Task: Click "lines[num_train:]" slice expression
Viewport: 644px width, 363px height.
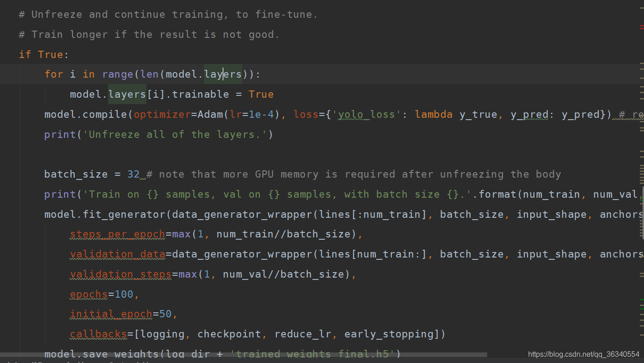Action: (373, 254)
